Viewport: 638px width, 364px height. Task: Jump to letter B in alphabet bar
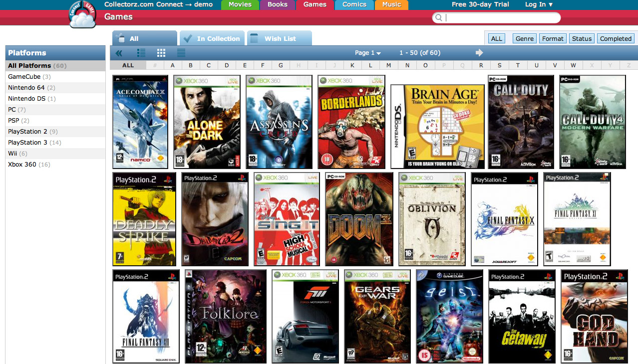(x=191, y=65)
